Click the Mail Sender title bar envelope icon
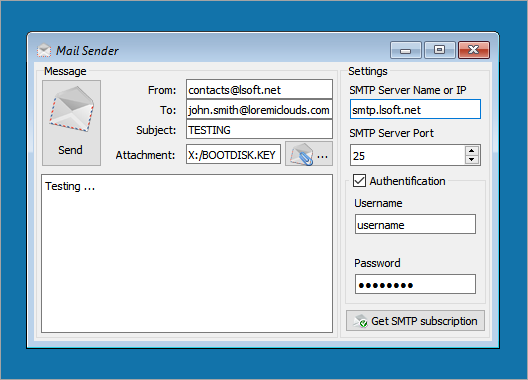 click(44, 51)
